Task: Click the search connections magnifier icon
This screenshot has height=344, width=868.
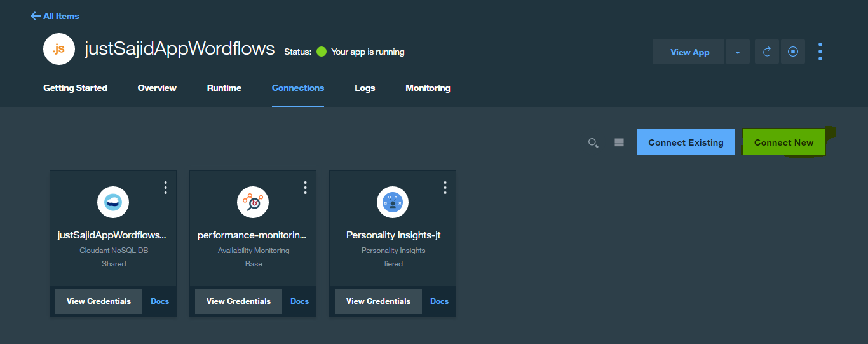Action: tap(593, 143)
